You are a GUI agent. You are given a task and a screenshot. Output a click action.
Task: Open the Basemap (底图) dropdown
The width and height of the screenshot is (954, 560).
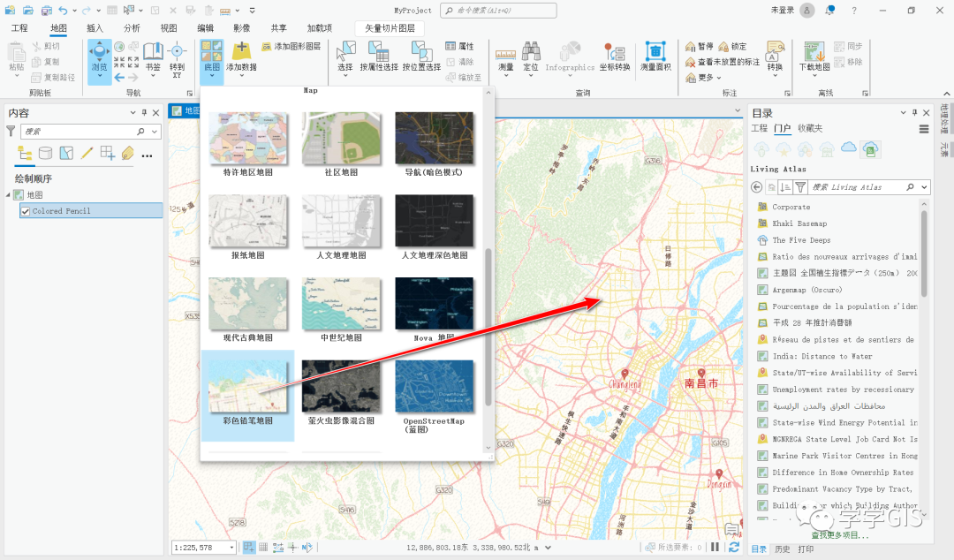pos(212,62)
